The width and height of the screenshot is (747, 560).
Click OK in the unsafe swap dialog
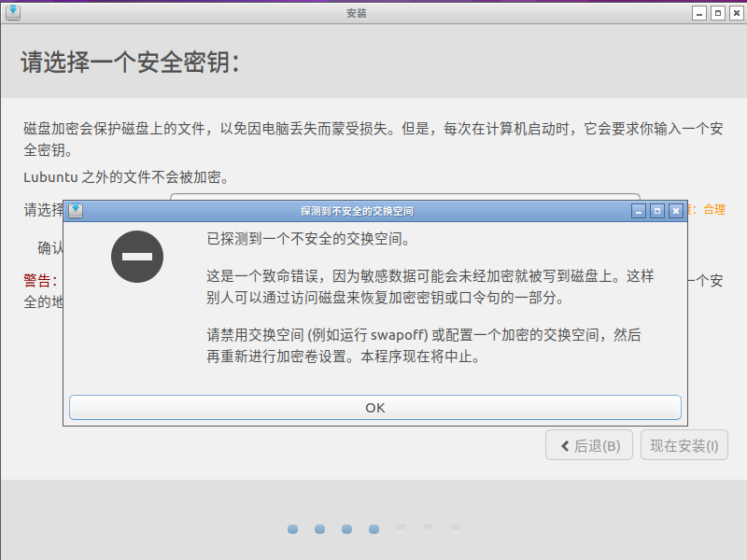(375, 408)
